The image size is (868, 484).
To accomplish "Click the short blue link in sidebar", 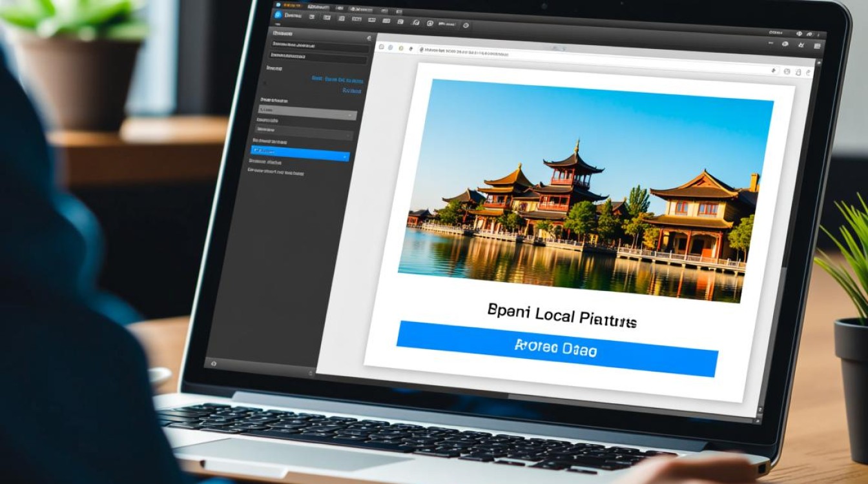I will point(351,91).
